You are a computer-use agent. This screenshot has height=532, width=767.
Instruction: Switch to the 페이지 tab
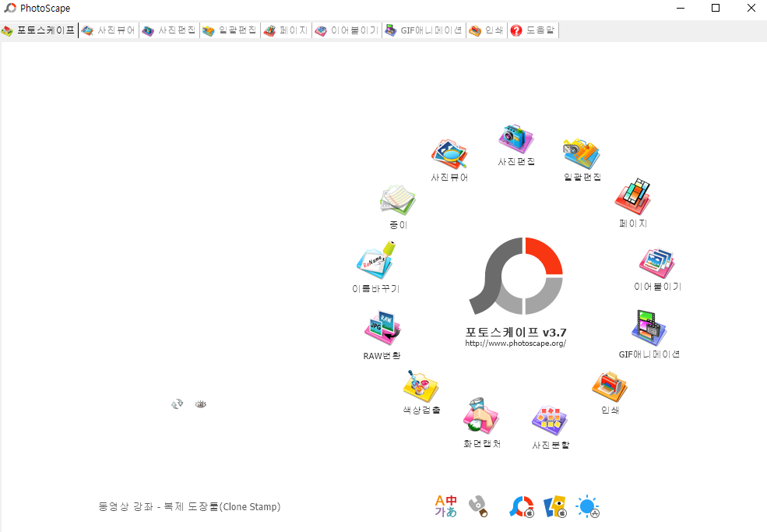[x=286, y=30]
